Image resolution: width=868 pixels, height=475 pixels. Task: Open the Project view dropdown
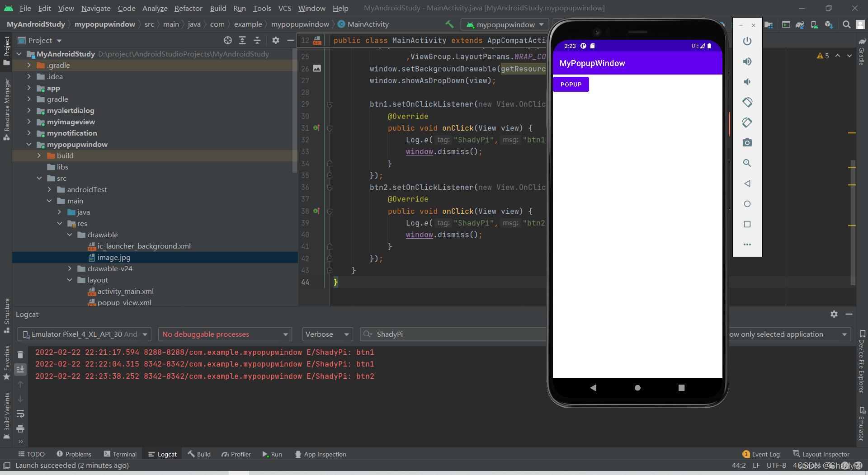tap(45, 40)
